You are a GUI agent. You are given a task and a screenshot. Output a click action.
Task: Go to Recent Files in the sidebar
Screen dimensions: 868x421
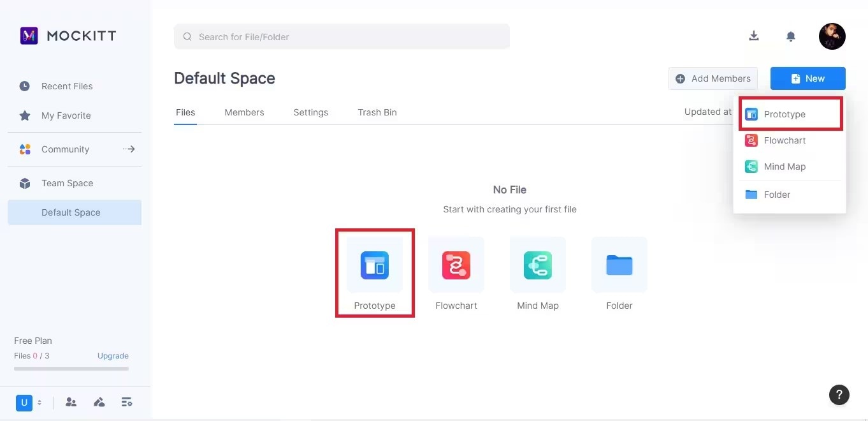point(75,86)
